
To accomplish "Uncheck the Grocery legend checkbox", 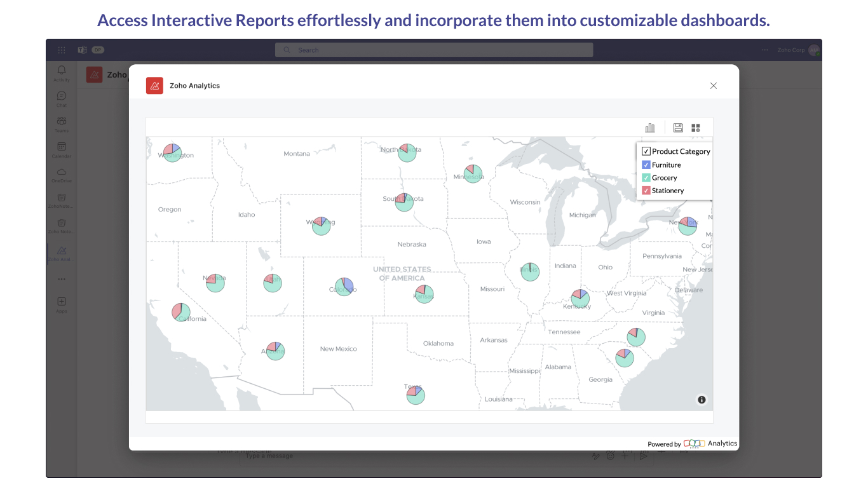I will (646, 178).
